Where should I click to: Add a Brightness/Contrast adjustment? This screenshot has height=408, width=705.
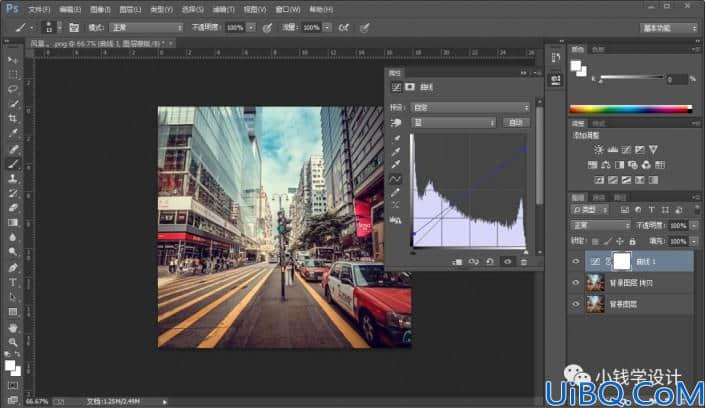tap(598, 149)
